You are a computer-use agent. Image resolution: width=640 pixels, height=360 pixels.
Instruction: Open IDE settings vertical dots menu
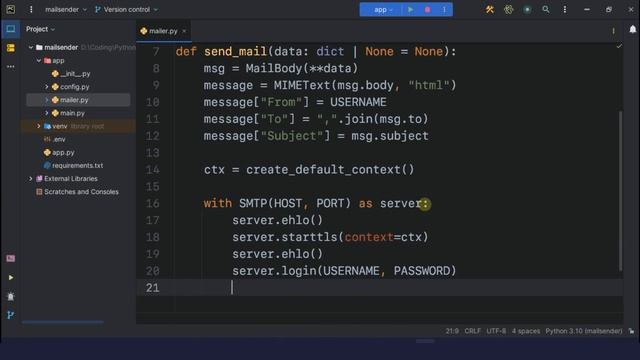[x=564, y=9]
